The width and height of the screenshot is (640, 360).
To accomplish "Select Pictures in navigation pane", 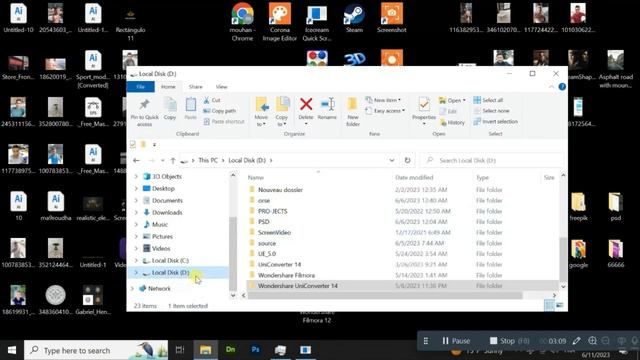I will tap(162, 236).
